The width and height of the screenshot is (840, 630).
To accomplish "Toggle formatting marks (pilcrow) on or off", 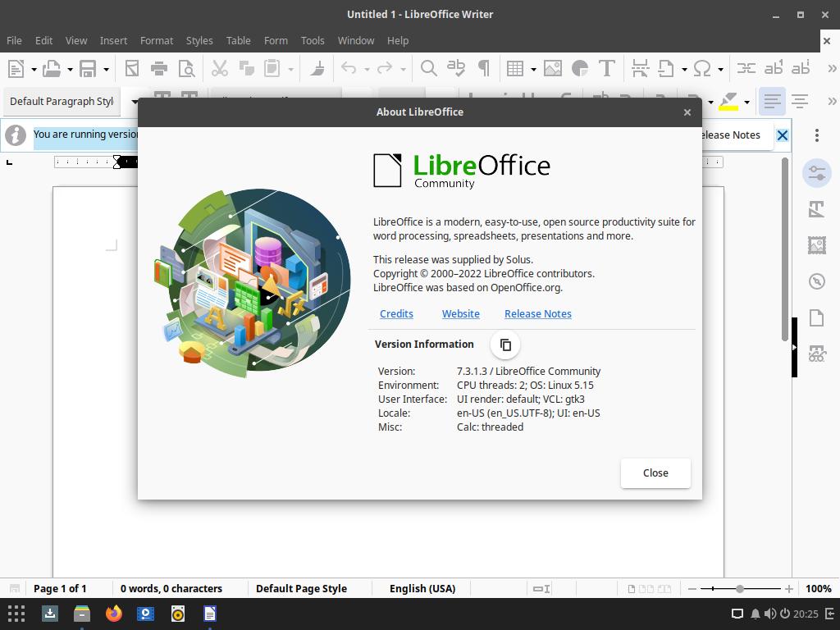I will click(483, 69).
